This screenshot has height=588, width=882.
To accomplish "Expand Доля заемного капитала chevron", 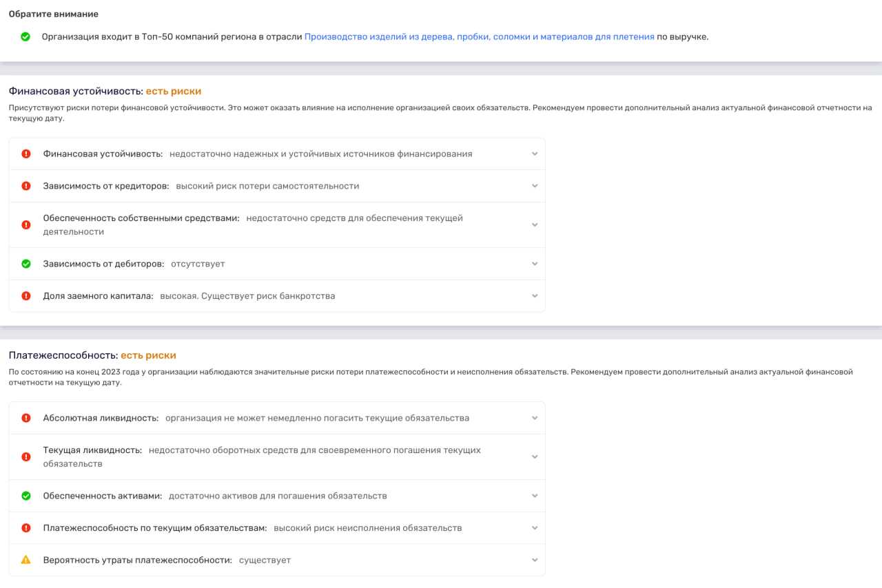I will pos(535,296).
